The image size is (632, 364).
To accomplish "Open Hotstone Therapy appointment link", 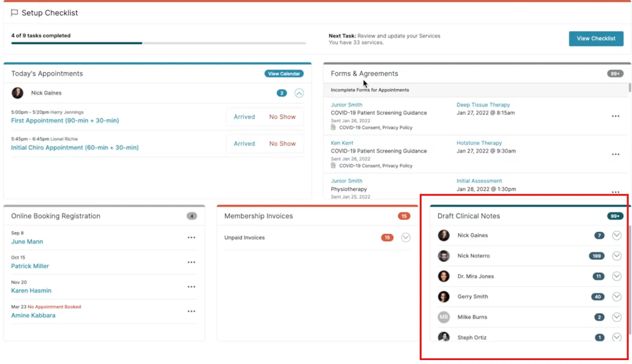I will click(479, 143).
